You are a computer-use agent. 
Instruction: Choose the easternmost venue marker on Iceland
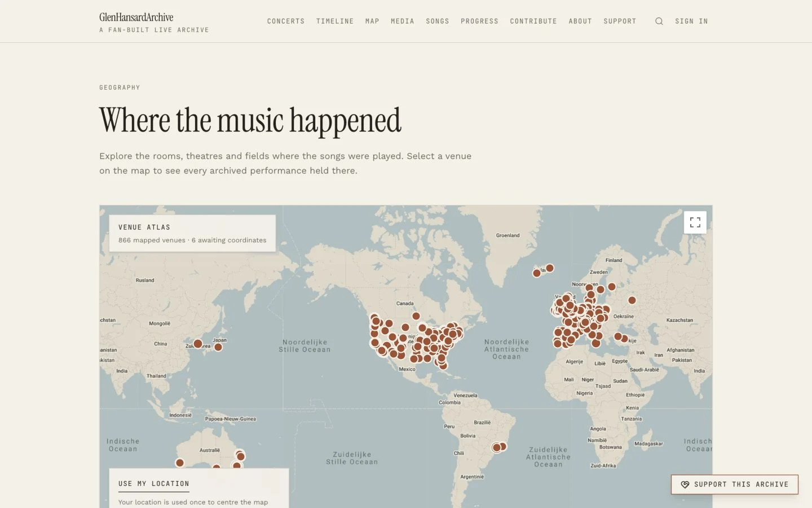pyautogui.click(x=550, y=268)
